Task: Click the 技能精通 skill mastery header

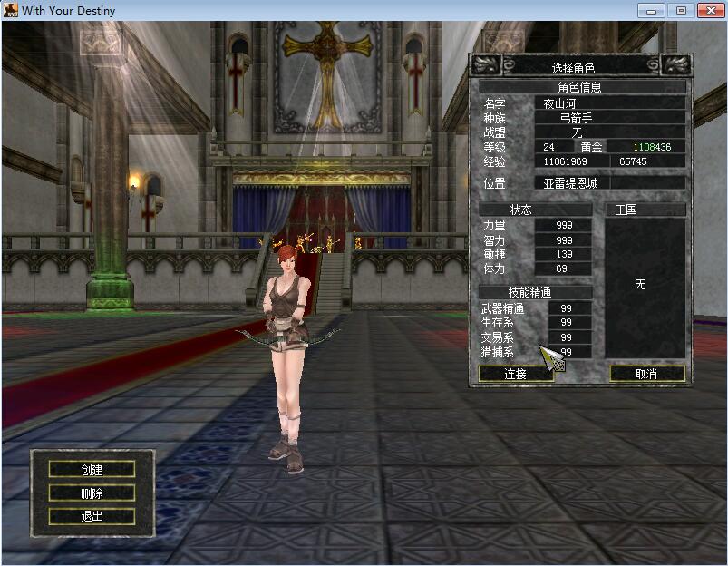Action: pyautogui.click(x=535, y=292)
